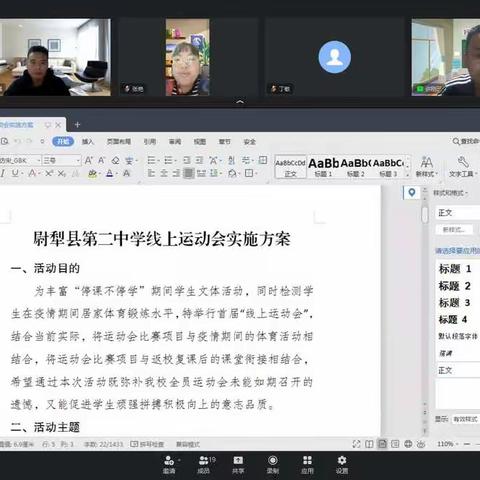
Task: Open highlight color dropdown arrow
Action: point(100,173)
